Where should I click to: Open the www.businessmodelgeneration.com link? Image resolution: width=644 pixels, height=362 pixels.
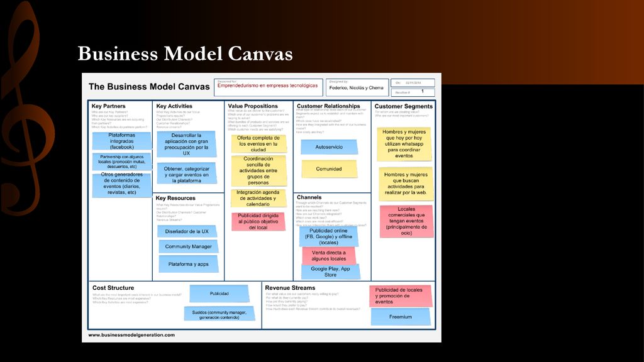click(131, 335)
